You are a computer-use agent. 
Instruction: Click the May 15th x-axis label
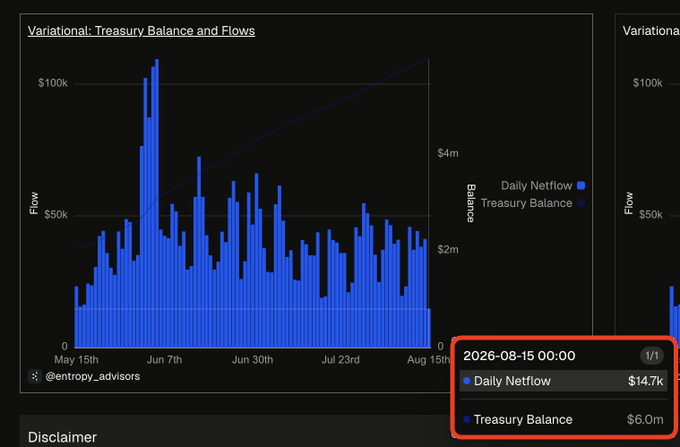point(76,360)
